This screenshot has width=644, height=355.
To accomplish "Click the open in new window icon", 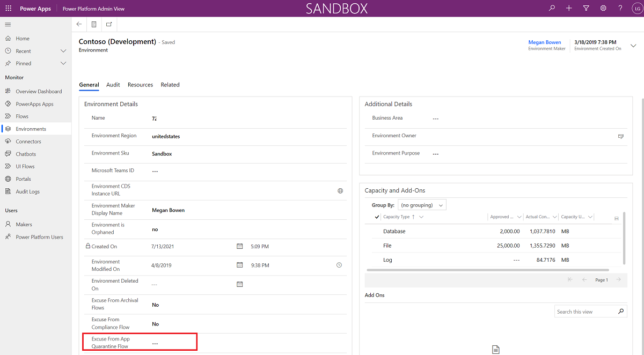I will point(109,24).
